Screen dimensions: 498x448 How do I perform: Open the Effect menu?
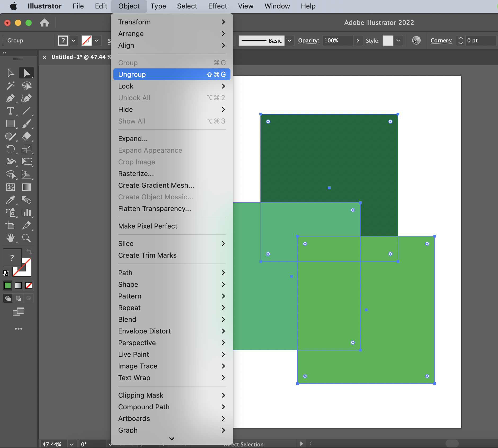(217, 6)
